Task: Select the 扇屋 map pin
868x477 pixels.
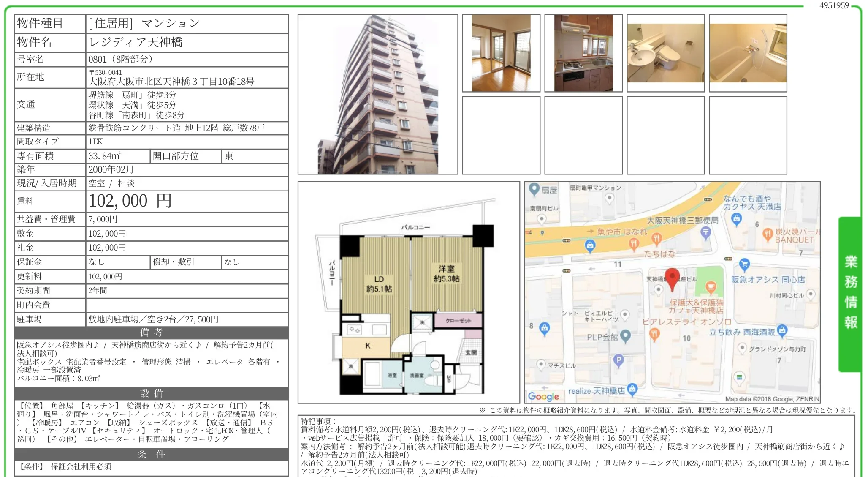Action: pyautogui.click(x=534, y=190)
